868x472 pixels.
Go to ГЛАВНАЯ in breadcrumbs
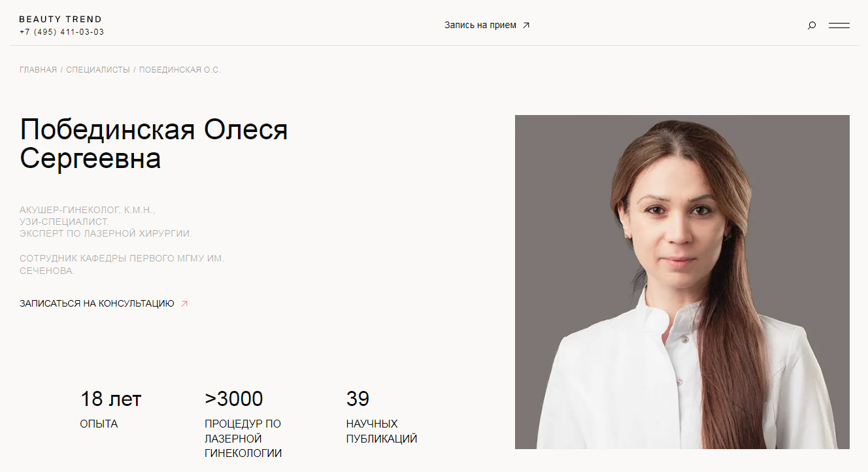[x=39, y=69]
